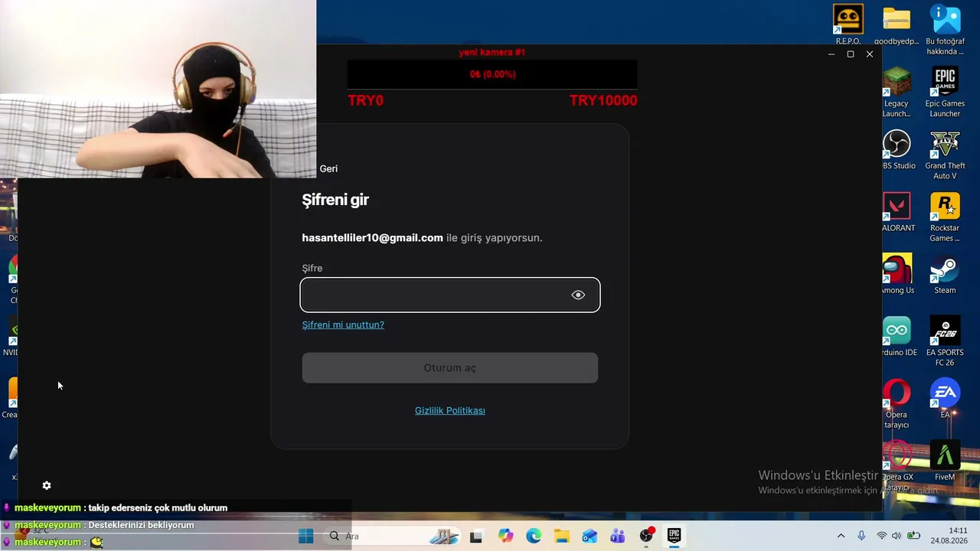Screen dimensions: 980x551
Task: Open the Steam desktop shortcut
Action: click(945, 274)
